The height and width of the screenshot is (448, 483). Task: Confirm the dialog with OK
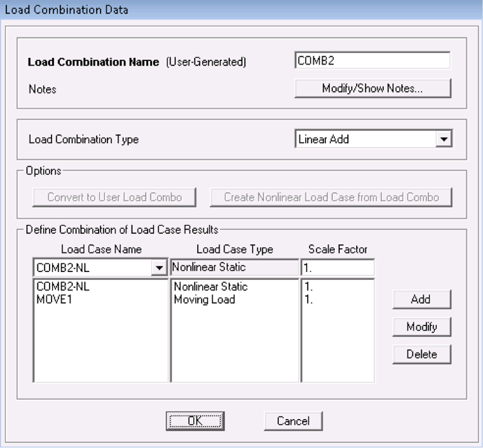[194, 421]
